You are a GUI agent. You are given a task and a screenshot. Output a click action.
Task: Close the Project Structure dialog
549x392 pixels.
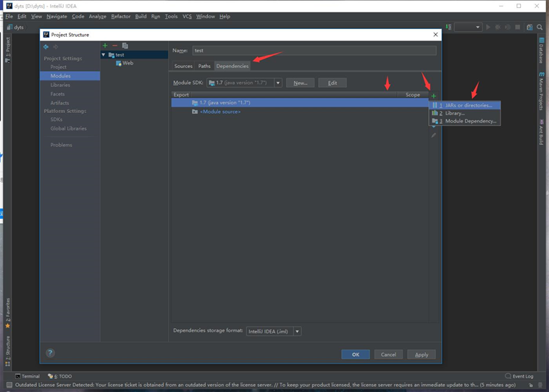435,34
